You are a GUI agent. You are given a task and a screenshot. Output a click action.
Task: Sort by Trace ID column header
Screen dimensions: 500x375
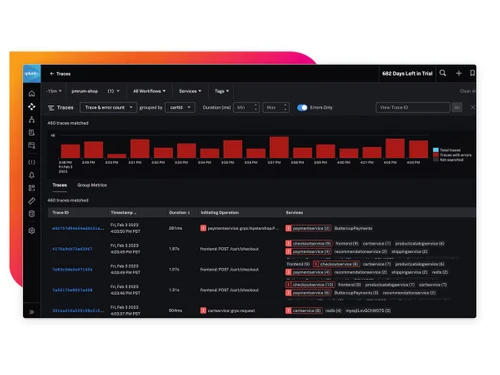click(x=61, y=212)
